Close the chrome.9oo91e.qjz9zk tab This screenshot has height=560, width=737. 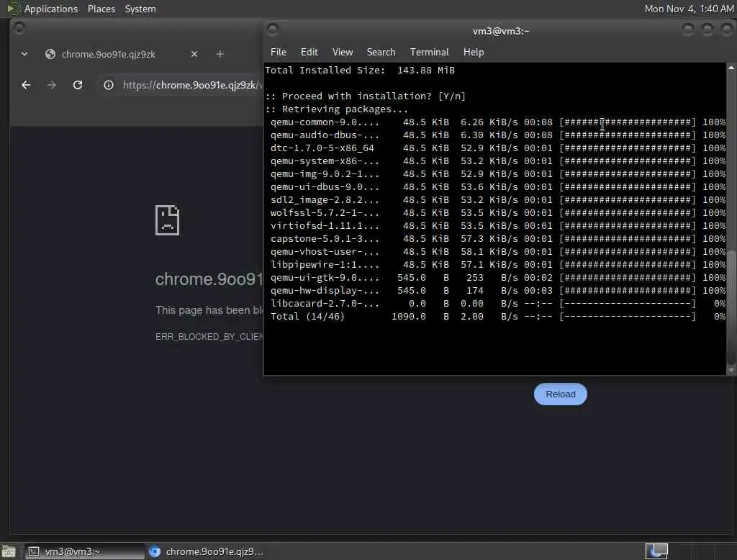(194, 54)
